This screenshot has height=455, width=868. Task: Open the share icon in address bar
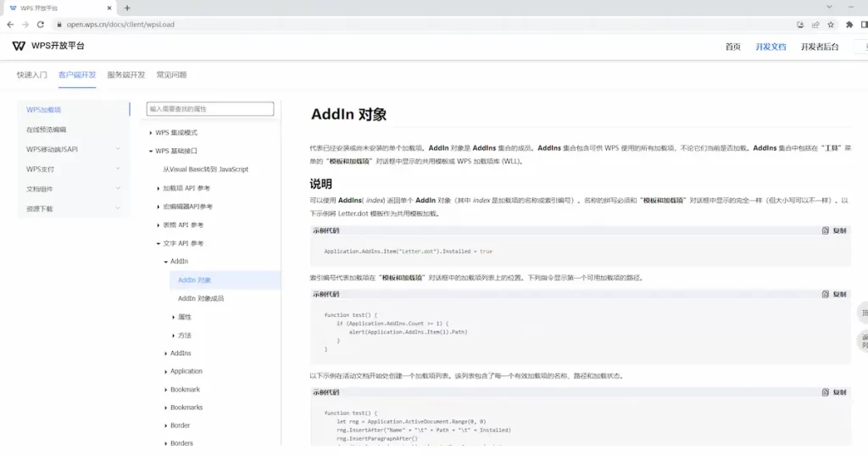815,25
